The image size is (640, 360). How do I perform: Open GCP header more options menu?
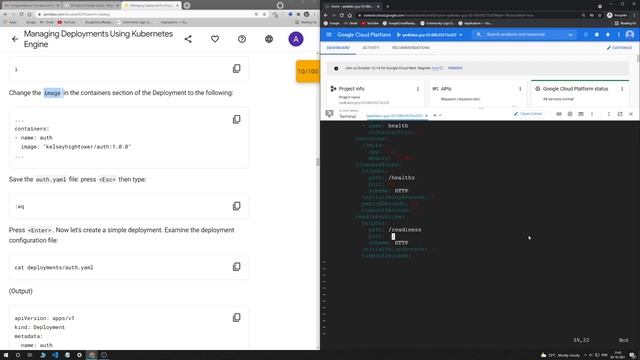(619, 35)
